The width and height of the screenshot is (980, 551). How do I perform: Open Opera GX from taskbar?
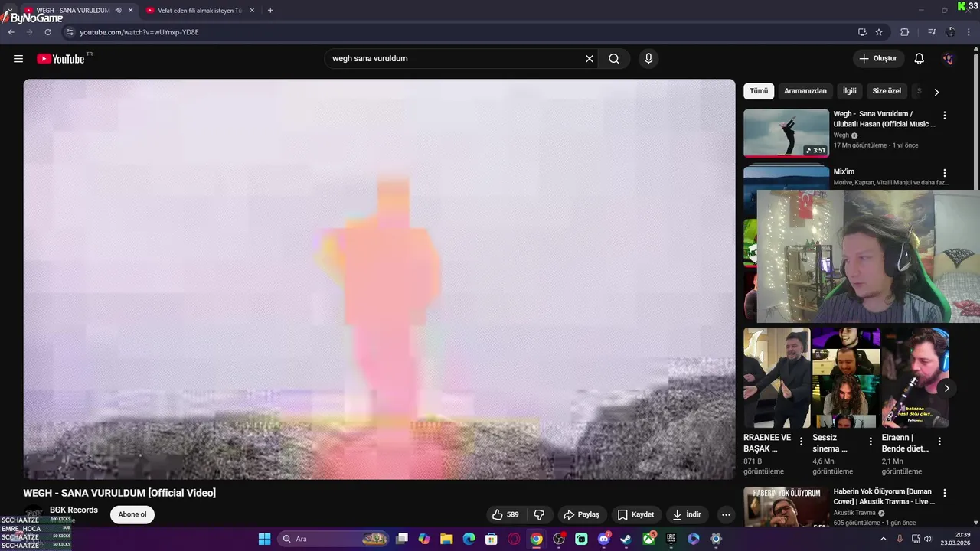[x=514, y=539]
